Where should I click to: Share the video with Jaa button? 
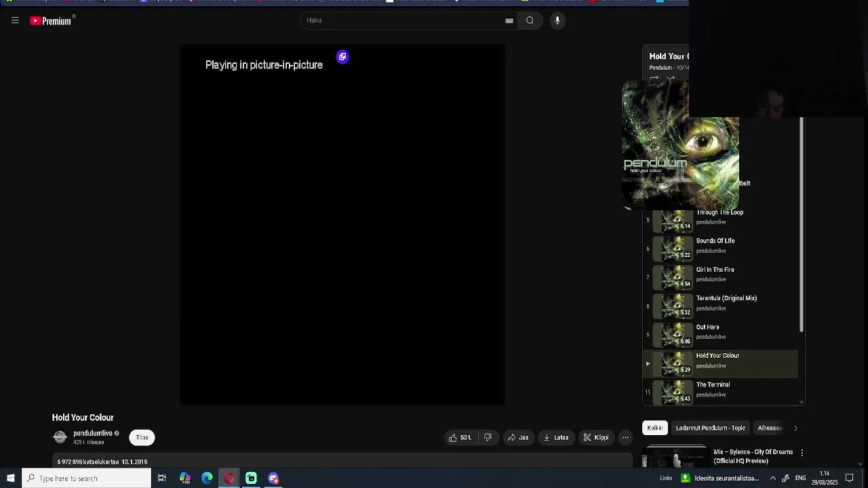518,438
